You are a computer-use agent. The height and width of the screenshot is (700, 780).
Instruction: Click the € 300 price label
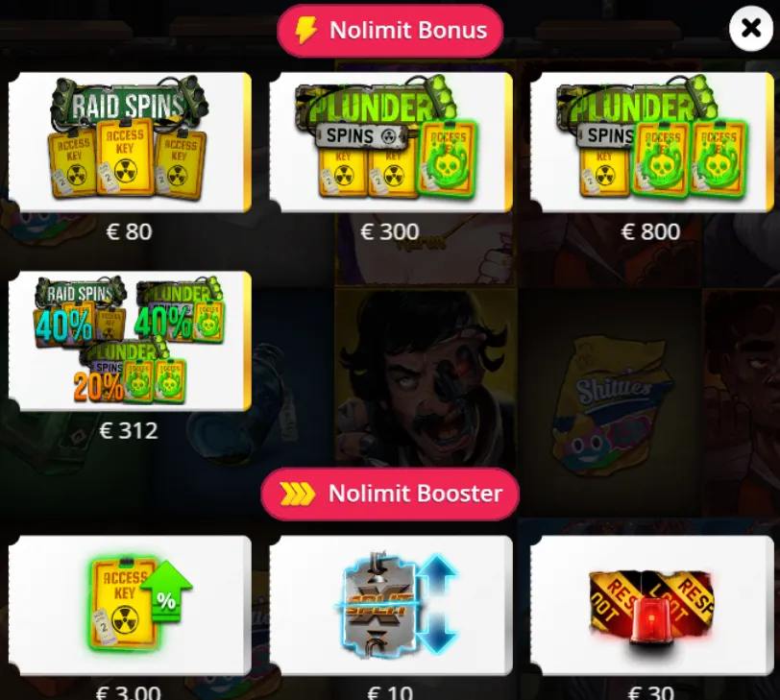[x=390, y=231]
